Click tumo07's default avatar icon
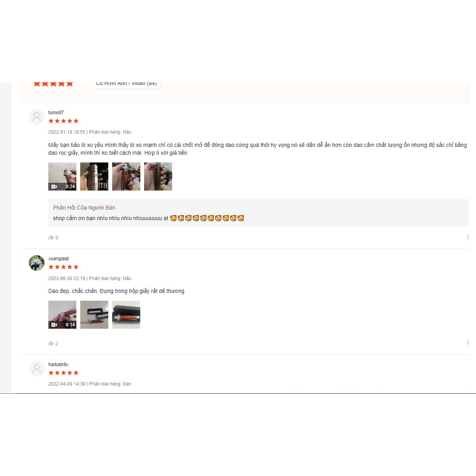Viewport: 476px width, 476px height. point(36,117)
